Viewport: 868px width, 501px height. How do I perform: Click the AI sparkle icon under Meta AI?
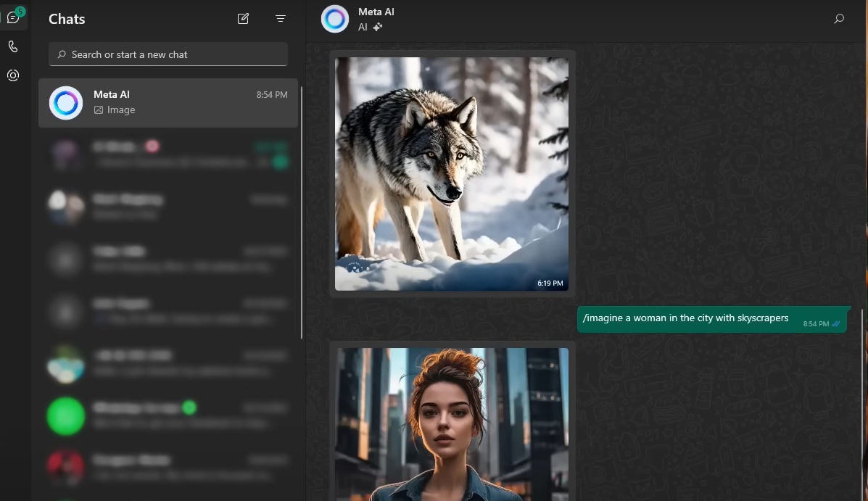[378, 27]
